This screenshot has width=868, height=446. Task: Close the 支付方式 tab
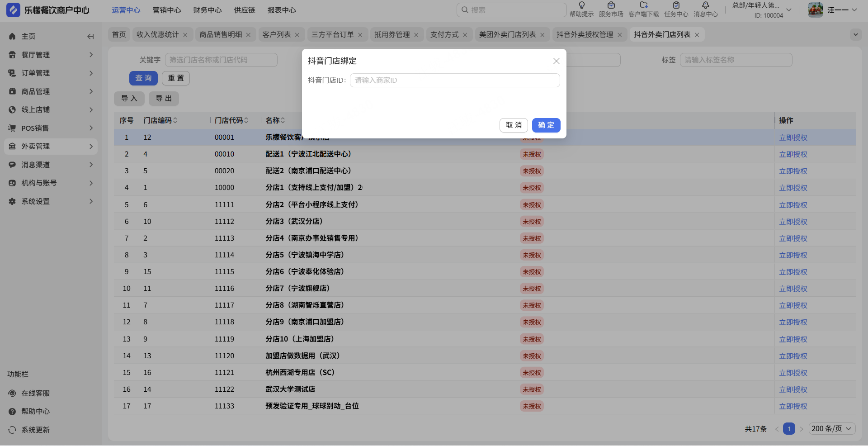465,35
